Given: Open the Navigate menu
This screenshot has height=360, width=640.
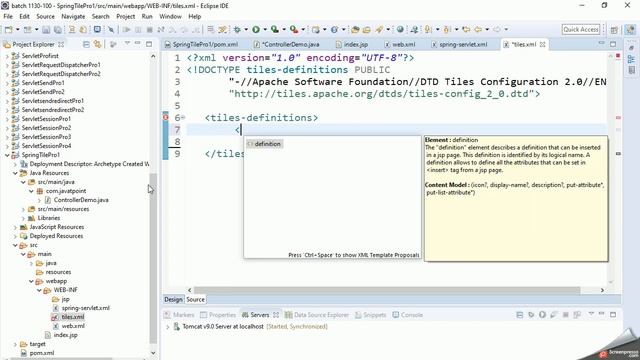Looking at the screenshot, I should click(73, 16).
